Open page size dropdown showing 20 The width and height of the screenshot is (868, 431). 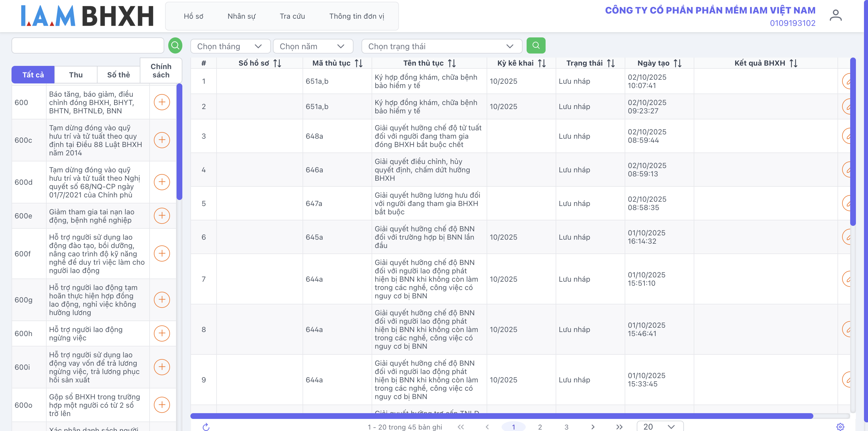tap(659, 426)
